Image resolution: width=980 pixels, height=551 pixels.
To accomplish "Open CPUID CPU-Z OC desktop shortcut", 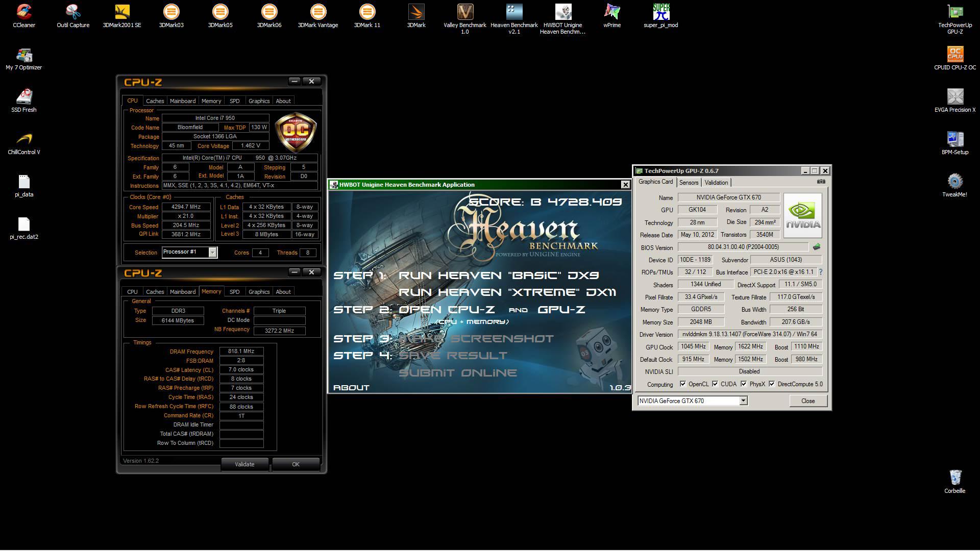I will [955, 58].
